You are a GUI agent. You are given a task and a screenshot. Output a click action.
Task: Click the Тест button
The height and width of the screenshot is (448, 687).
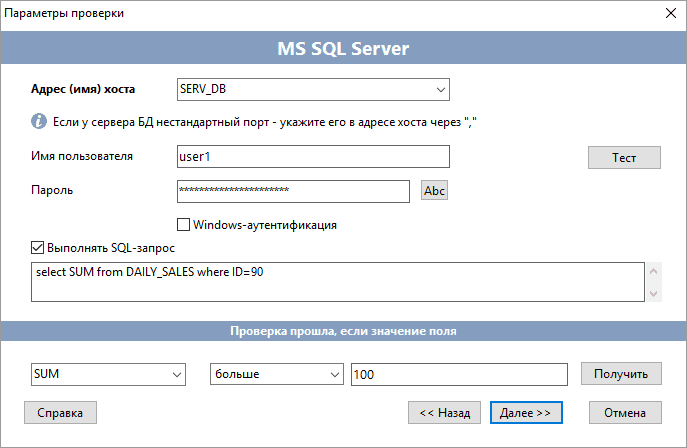coord(624,158)
